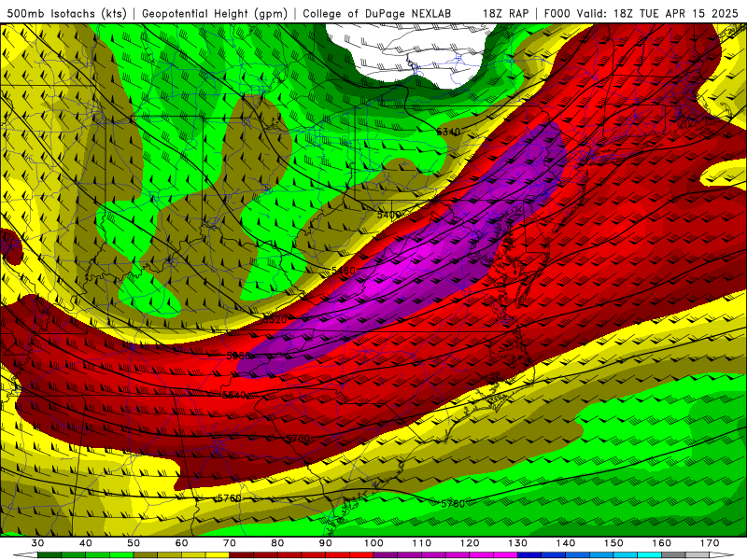The width and height of the screenshot is (747, 560).
Task: Click the blue swatch below 140
Action: pos(578,555)
